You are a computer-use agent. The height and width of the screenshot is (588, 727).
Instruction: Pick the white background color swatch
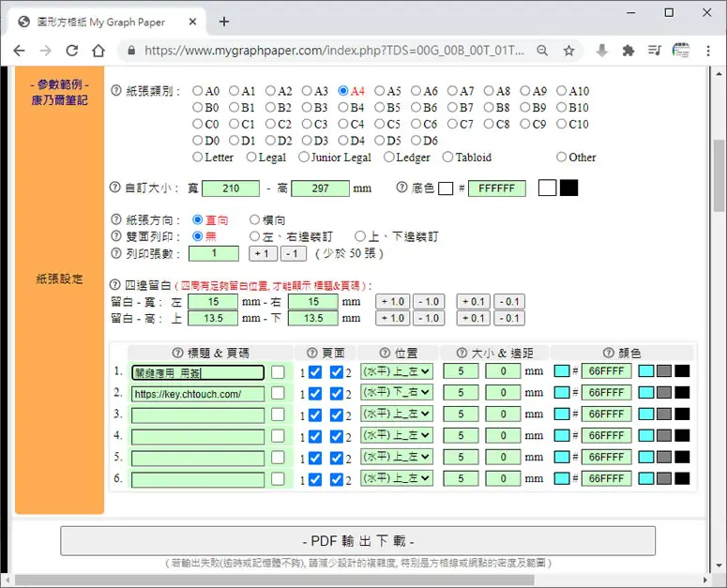click(547, 188)
